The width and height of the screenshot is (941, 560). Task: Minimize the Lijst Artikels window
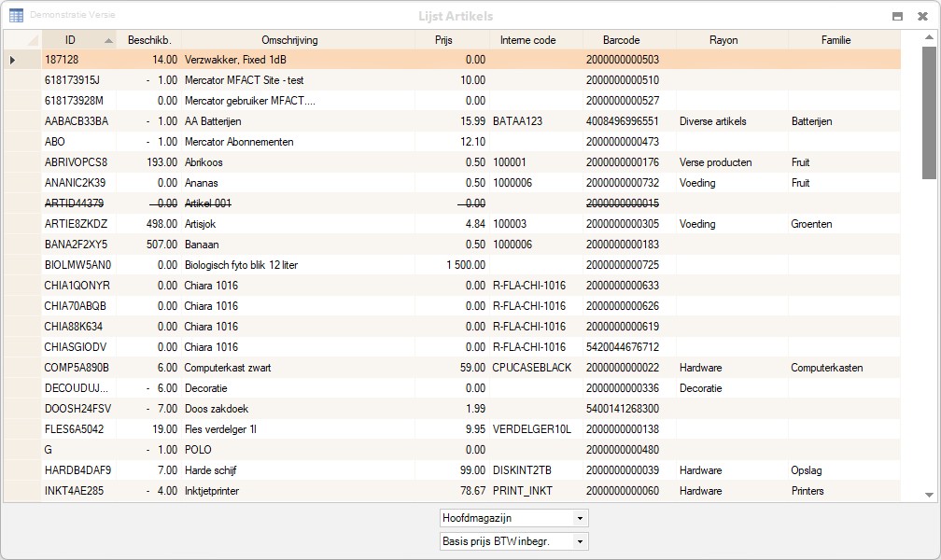click(x=897, y=16)
